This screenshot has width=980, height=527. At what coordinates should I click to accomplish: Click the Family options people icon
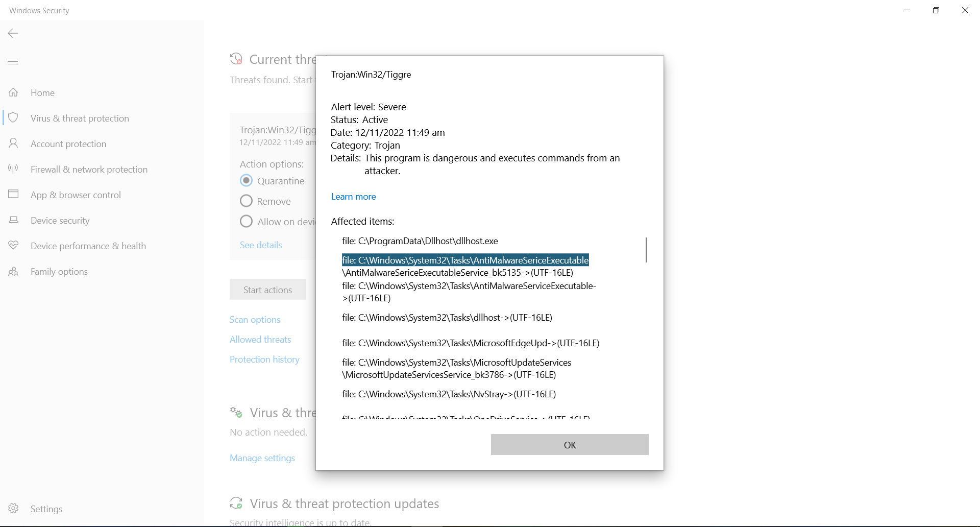tap(13, 271)
